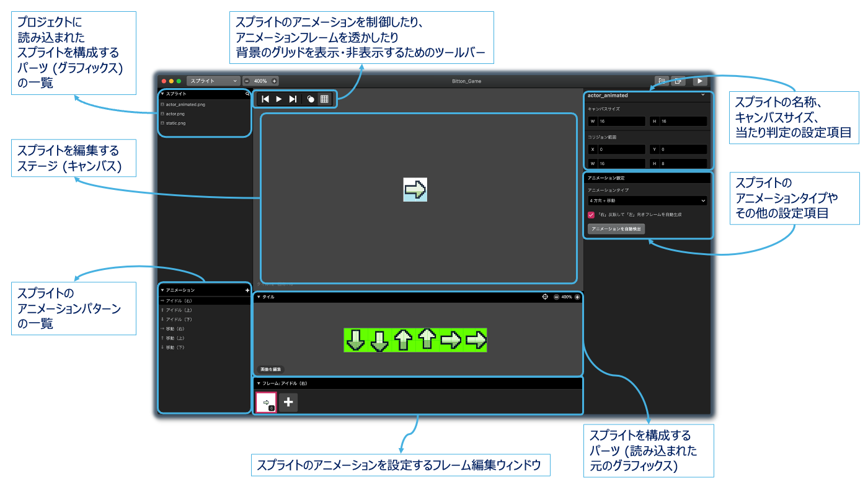Open the project folder icon

click(662, 81)
